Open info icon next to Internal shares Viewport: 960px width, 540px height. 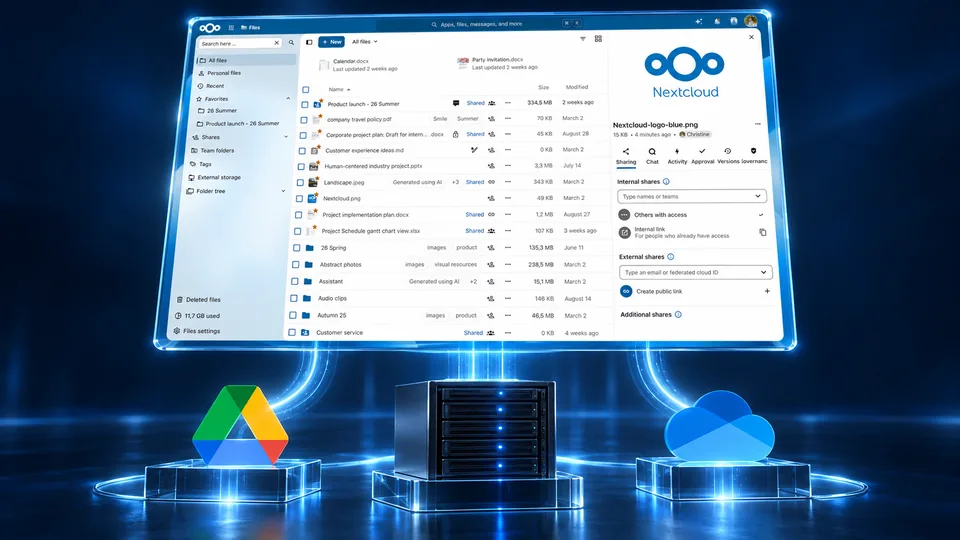[666, 182]
